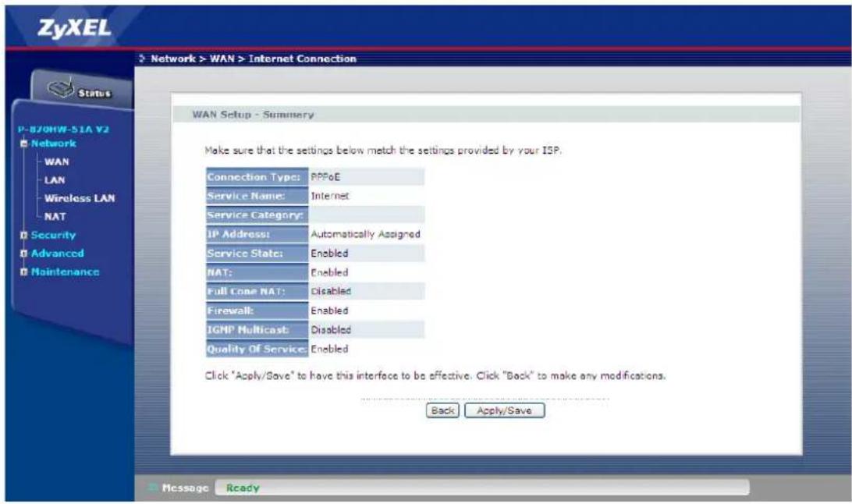Click the WAN Setup - Summary heading
The image size is (852, 504).
point(253,115)
